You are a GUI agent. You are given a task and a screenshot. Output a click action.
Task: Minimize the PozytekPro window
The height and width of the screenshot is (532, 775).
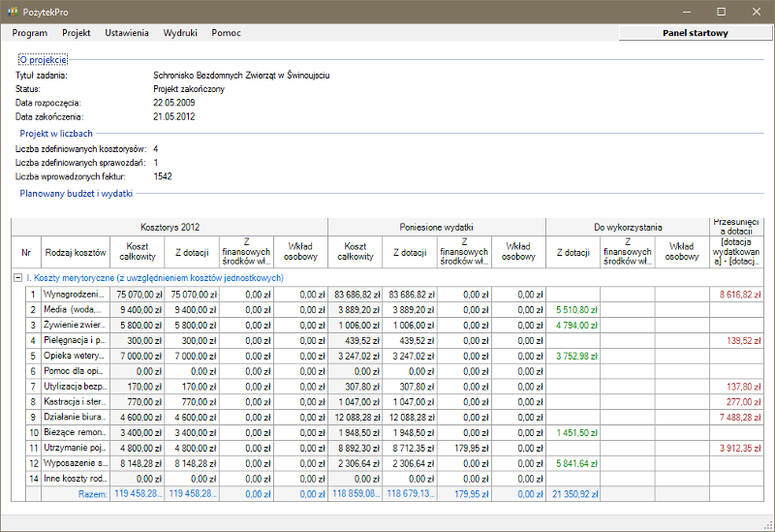click(x=688, y=12)
